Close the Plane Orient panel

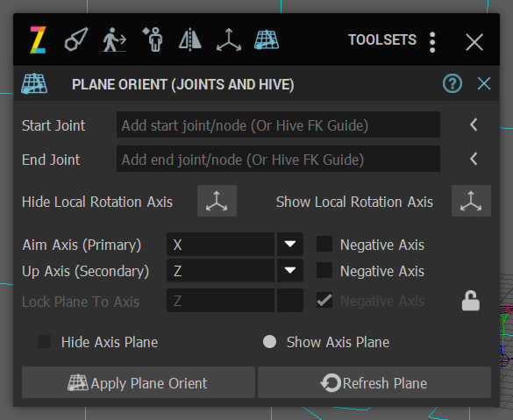[484, 84]
